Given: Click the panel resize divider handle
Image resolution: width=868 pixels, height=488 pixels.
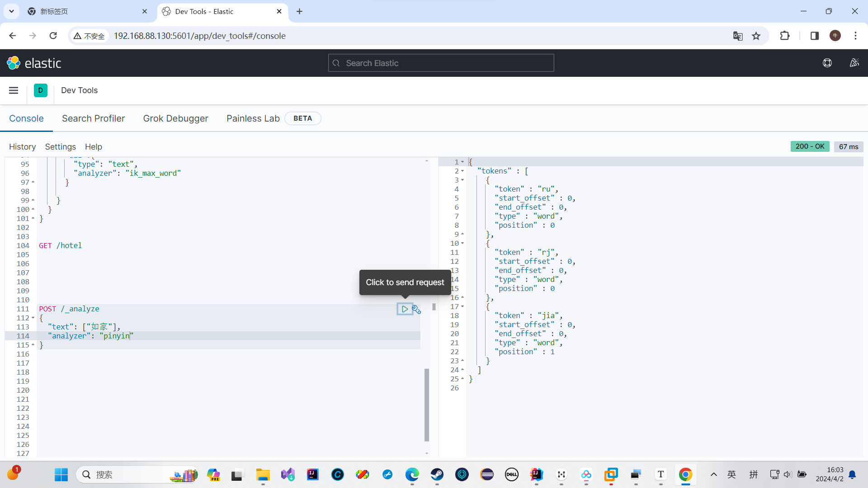Looking at the screenshot, I should [x=434, y=307].
